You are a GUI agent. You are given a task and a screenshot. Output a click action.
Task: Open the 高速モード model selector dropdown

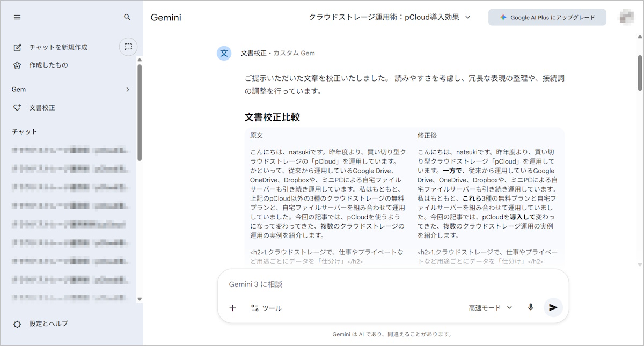[x=491, y=308]
